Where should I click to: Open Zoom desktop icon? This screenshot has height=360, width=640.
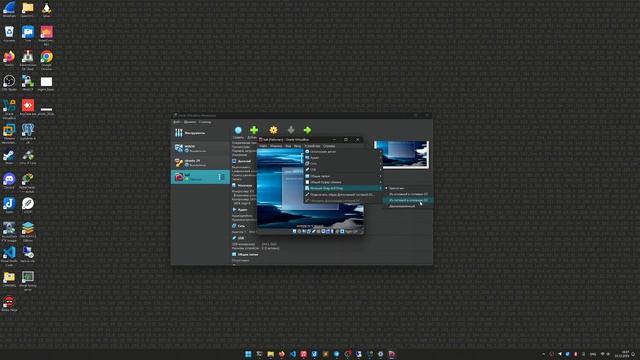point(28,33)
